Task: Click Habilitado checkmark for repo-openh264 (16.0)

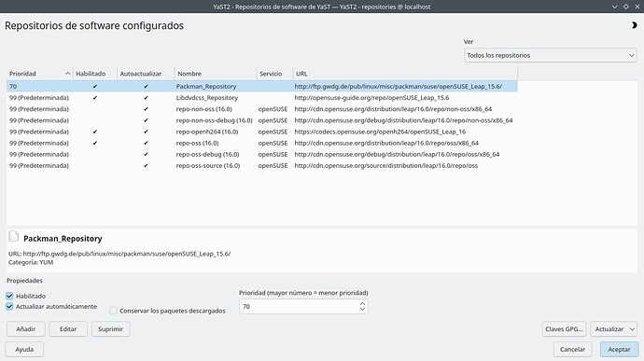Action: coord(95,132)
